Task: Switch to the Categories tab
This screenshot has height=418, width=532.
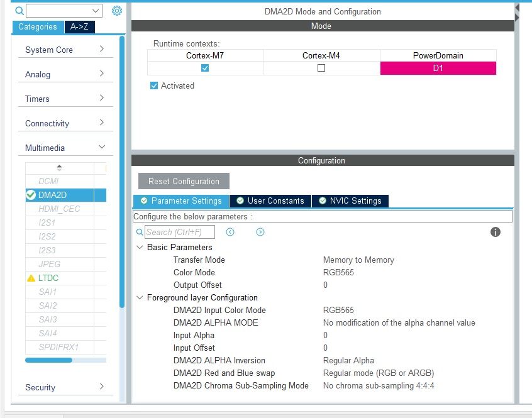Action: 38,27
